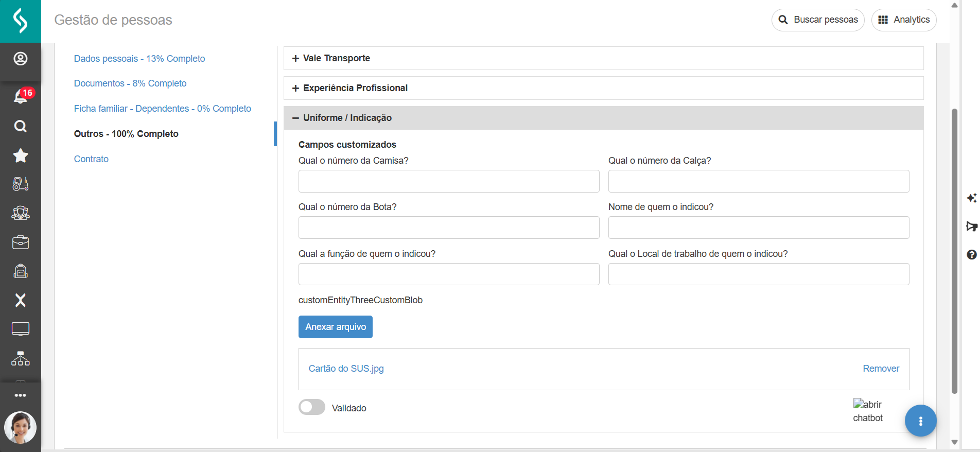
Task: Click the megaphone announcements icon on right
Action: 972,226
